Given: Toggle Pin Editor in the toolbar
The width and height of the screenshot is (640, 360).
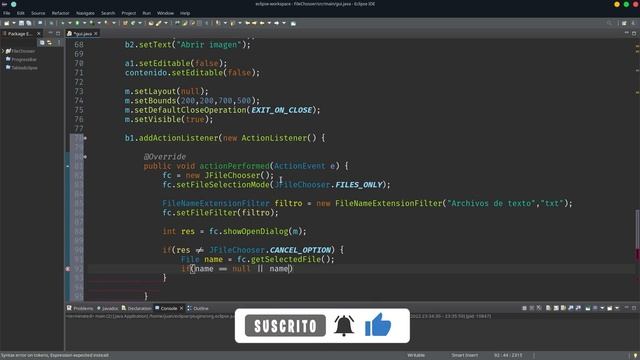Looking at the screenshot, I should pos(293,23).
